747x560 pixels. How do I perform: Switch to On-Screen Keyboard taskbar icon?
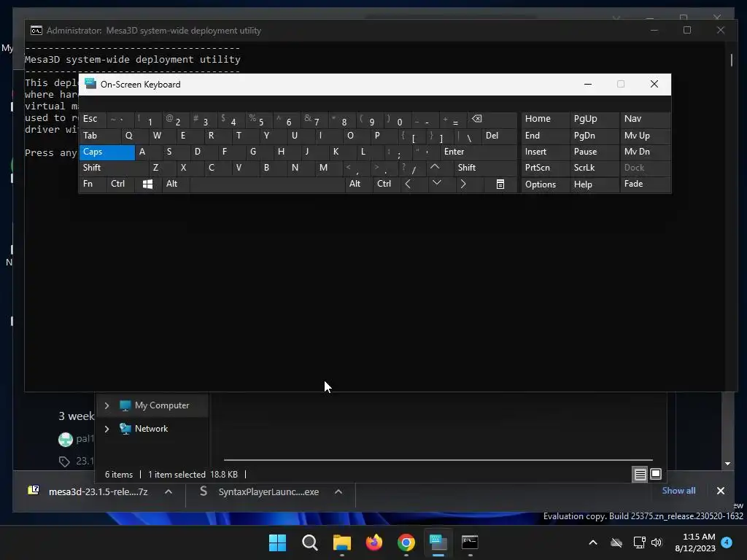pos(438,542)
